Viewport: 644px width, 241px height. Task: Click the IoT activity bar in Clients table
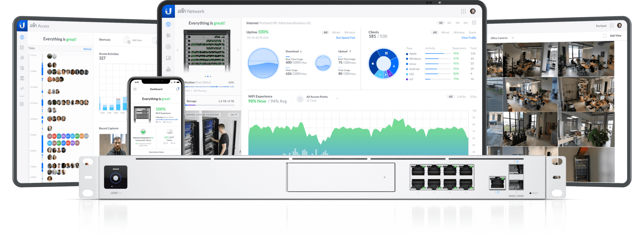point(438,79)
